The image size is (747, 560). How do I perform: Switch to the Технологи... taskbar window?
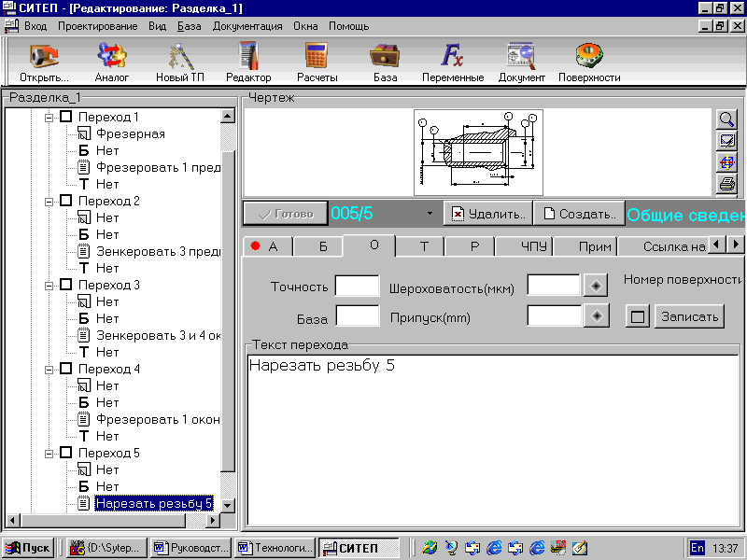click(275, 548)
